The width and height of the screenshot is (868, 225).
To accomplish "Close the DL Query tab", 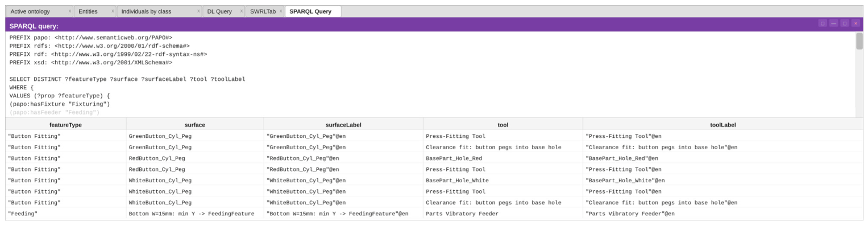I will 241,11.
